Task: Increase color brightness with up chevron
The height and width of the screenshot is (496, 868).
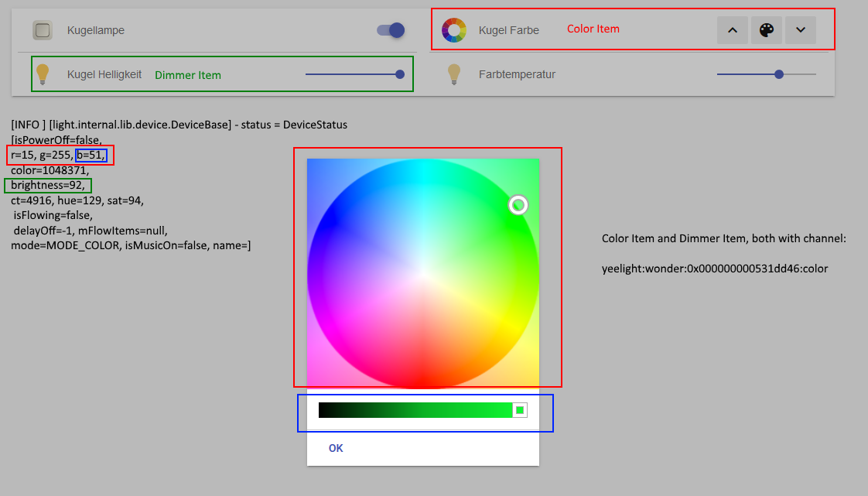Action: (x=733, y=30)
